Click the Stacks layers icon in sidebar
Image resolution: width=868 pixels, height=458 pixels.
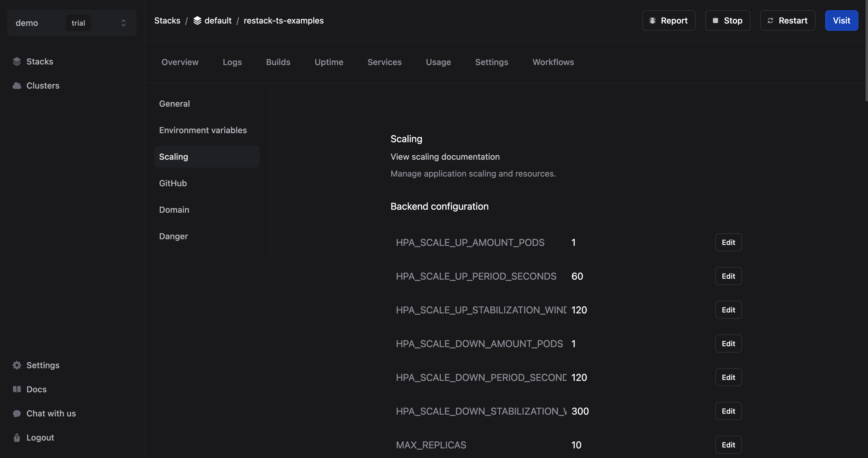point(17,62)
